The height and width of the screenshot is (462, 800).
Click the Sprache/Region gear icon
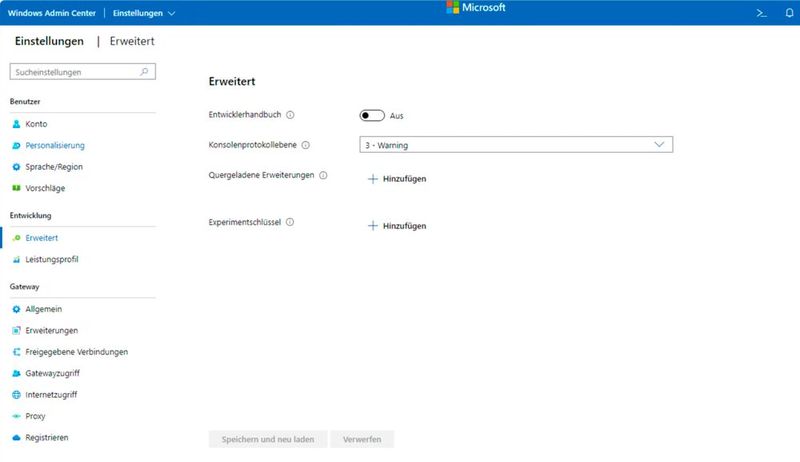(x=16, y=167)
